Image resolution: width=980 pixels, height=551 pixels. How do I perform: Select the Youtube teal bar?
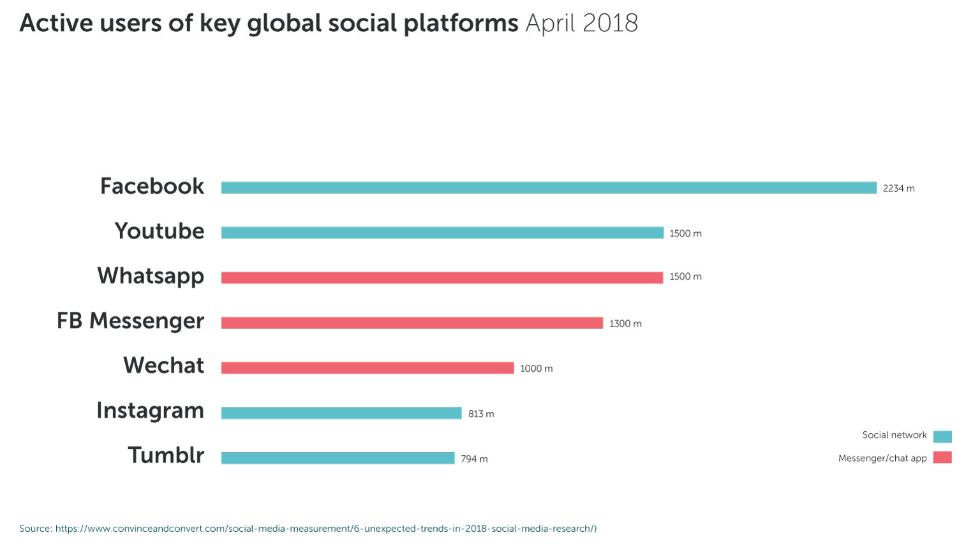(x=442, y=233)
